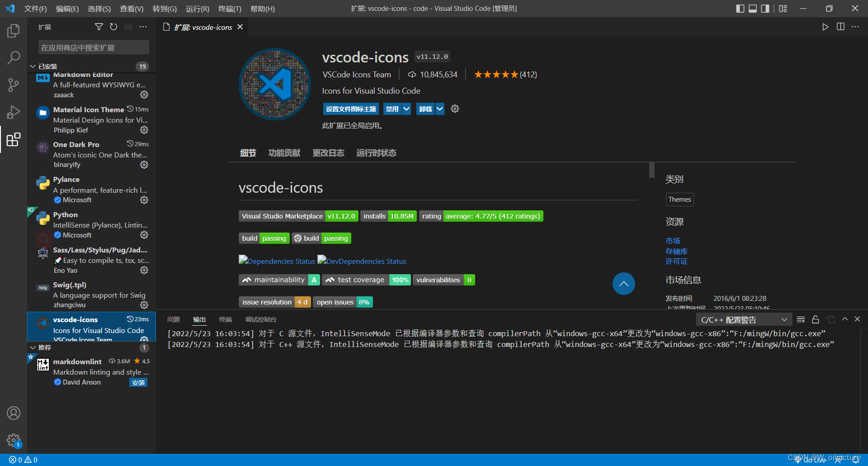Maximize the bottom panel with chevron

click(844, 319)
